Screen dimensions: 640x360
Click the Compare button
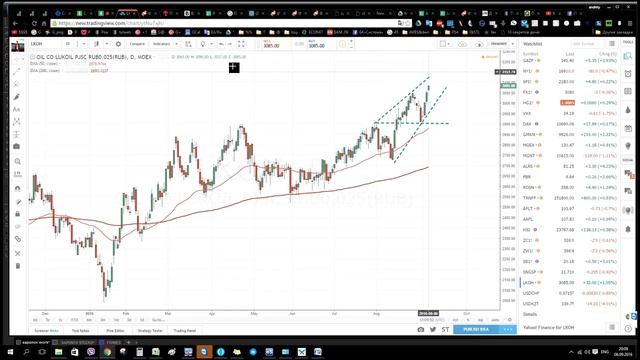(137, 44)
